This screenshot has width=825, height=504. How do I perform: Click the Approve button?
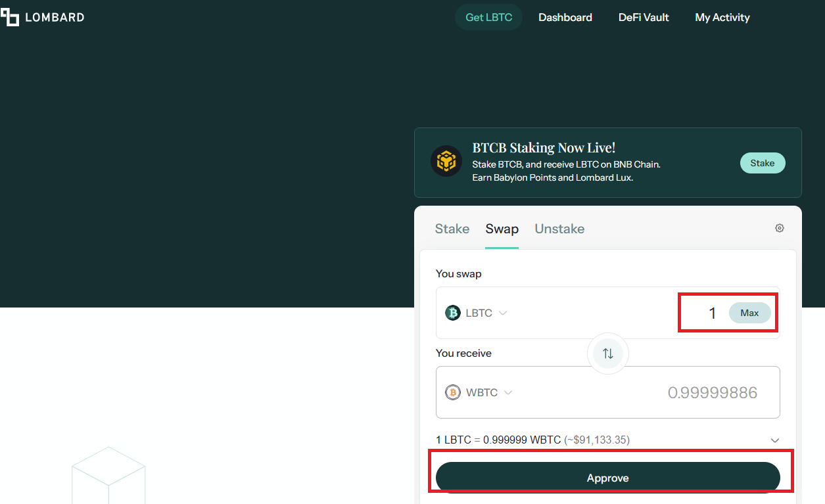coord(608,478)
